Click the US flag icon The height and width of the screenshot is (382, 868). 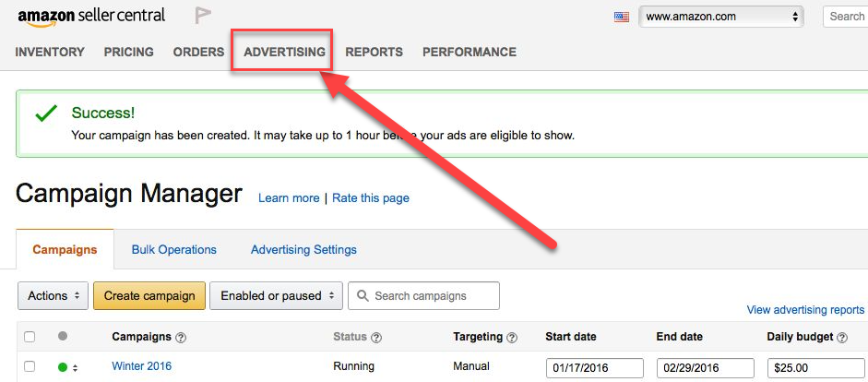click(622, 17)
